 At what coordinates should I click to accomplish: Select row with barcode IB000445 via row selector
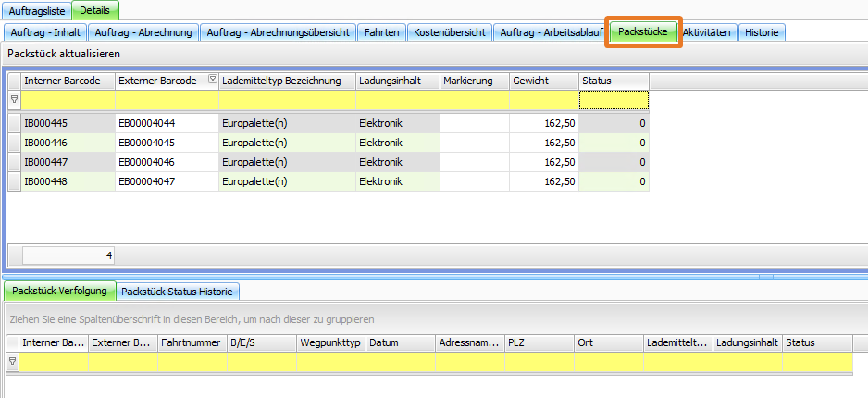14,123
